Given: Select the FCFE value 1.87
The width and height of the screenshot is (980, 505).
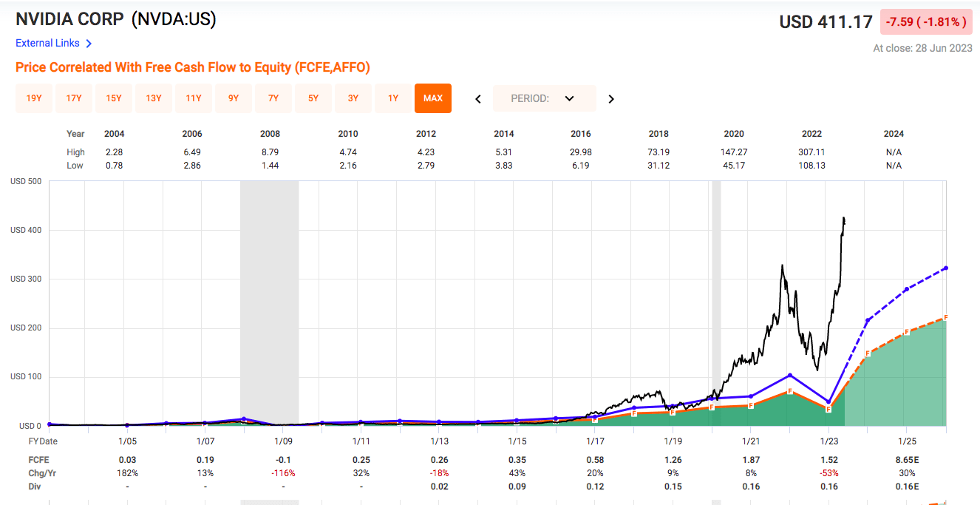Looking at the screenshot, I should [x=750, y=460].
